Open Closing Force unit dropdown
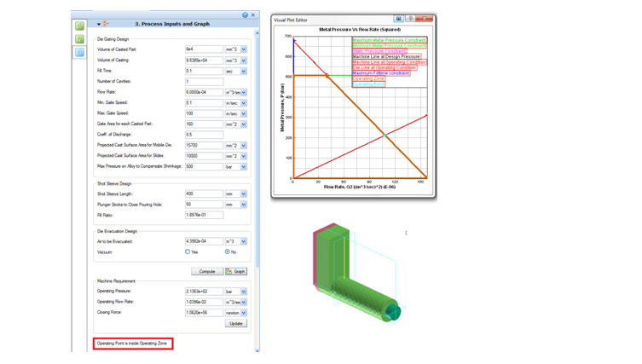 point(244,313)
